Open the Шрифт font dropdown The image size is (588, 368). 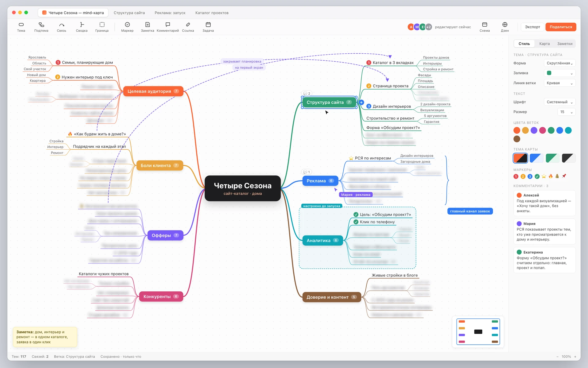point(560,102)
